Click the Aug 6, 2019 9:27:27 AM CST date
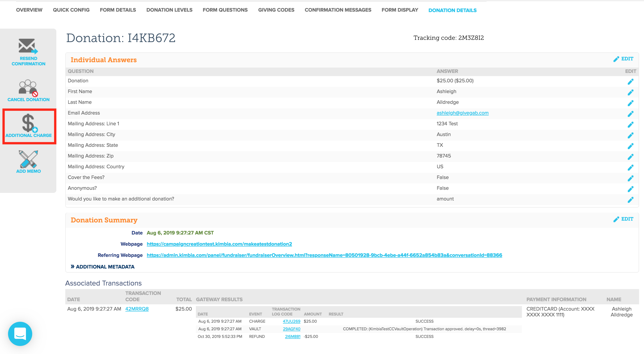Screen dimensions: 644x354 [180, 233]
